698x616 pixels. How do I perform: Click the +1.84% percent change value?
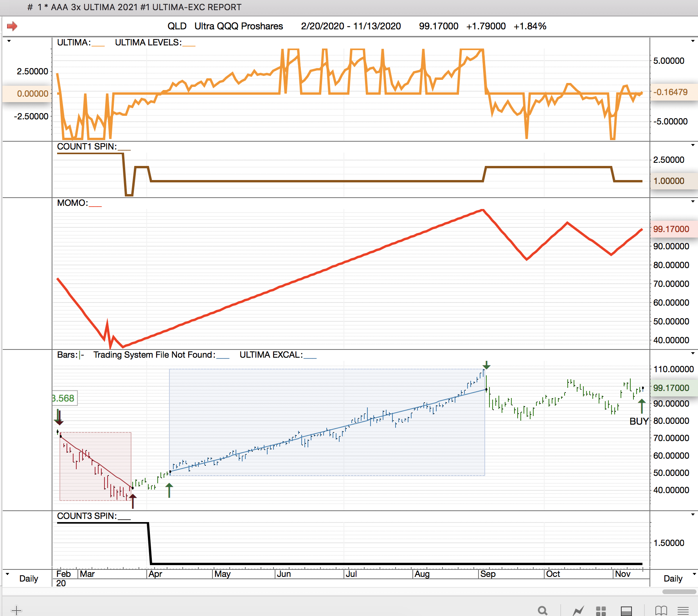point(530,26)
